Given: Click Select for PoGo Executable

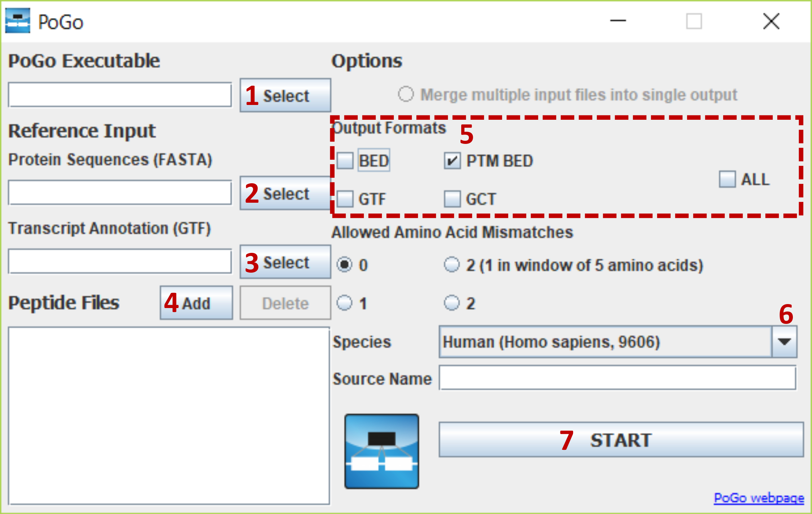Looking at the screenshot, I should [x=285, y=96].
